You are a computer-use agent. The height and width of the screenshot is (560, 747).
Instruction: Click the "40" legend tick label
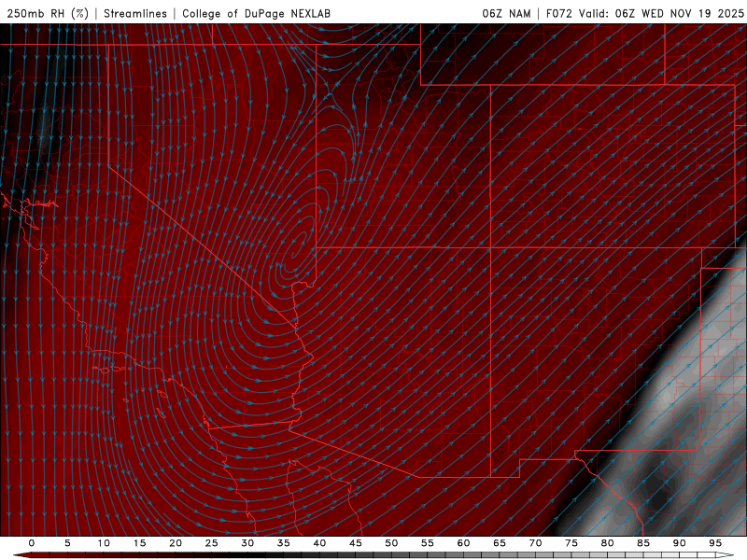click(x=319, y=543)
